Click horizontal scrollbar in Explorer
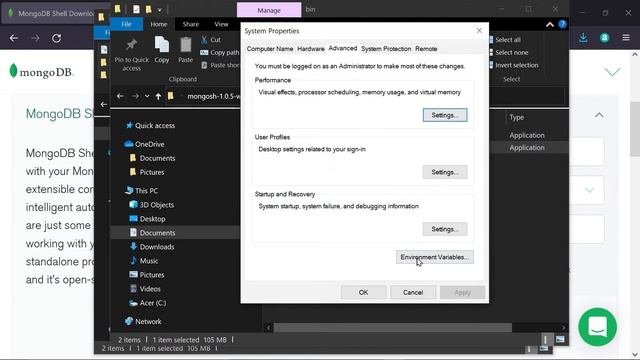 [x=392, y=327]
